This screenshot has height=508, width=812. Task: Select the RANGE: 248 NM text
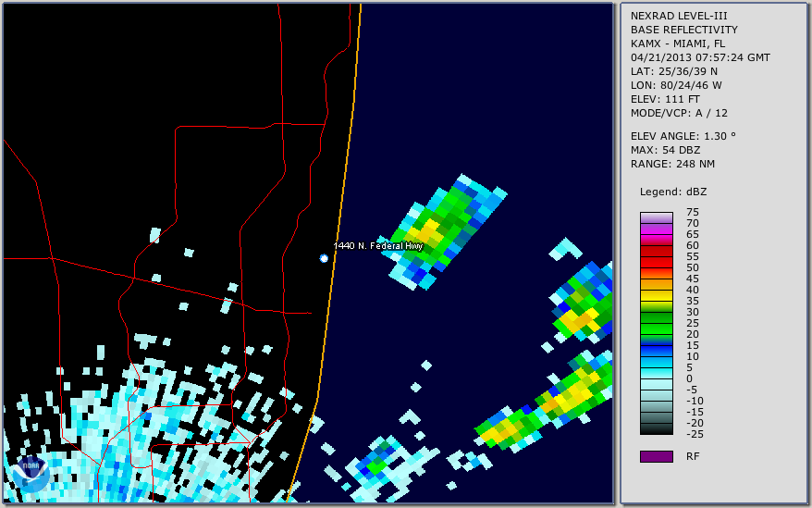tap(672, 164)
